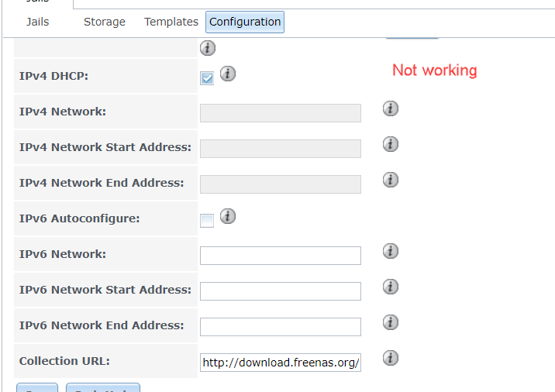Click the Collection URL text field

coord(281,363)
